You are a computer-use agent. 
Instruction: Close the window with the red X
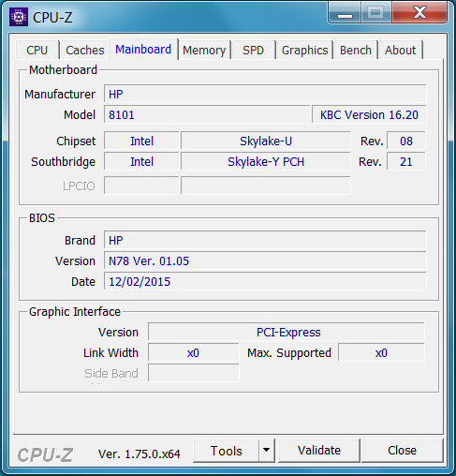pyautogui.click(x=419, y=13)
